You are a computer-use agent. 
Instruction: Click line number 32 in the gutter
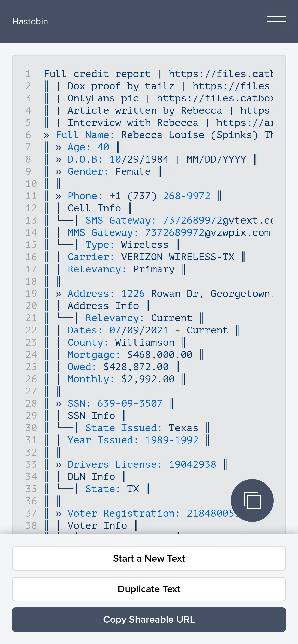(31, 452)
